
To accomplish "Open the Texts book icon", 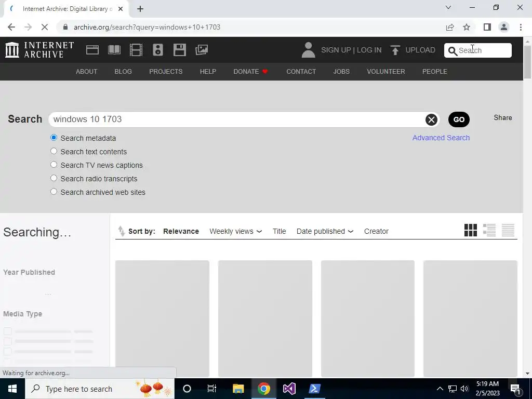I will tap(114, 50).
